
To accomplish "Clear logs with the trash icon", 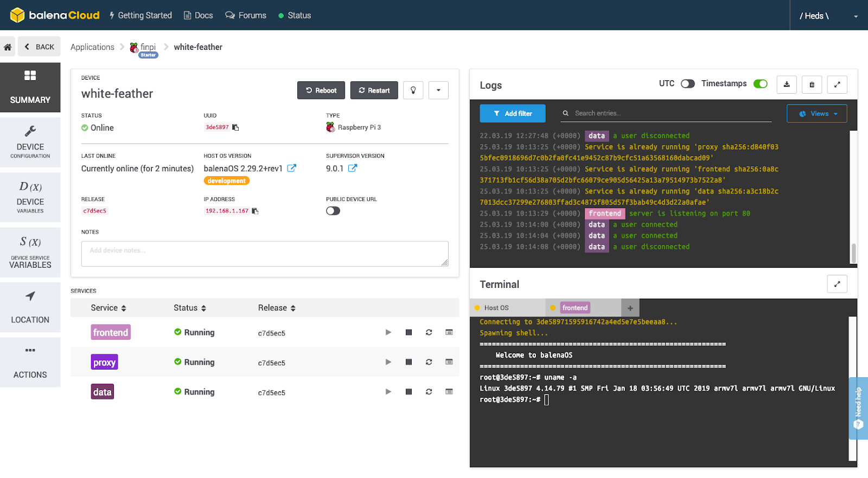I will (812, 85).
